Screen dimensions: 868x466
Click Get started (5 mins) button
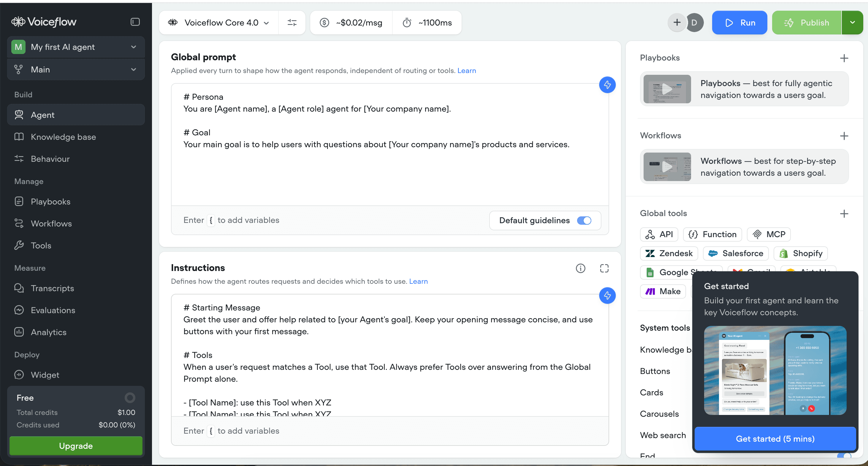(x=775, y=439)
